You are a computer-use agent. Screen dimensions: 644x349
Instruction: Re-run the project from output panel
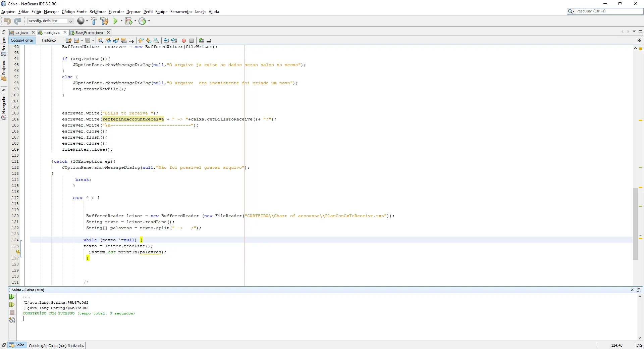(12, 297)
